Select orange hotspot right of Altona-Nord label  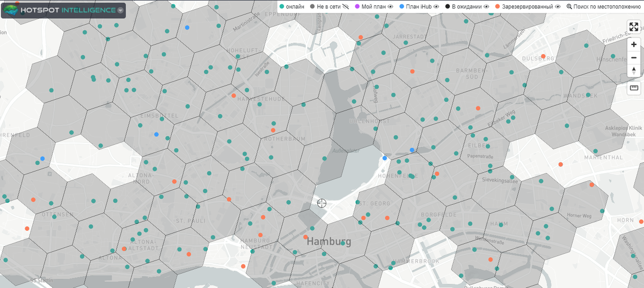pyautogui.click(x=174, y=182)
